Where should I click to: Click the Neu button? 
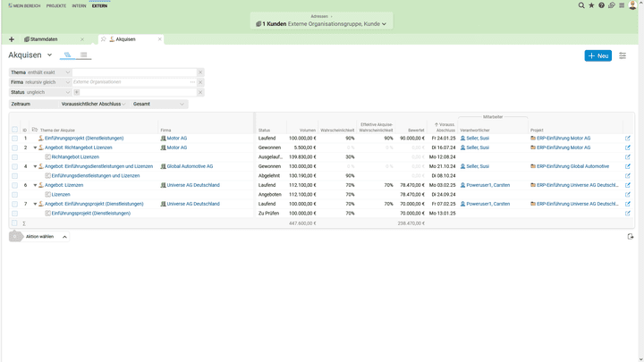coord(597,55)
